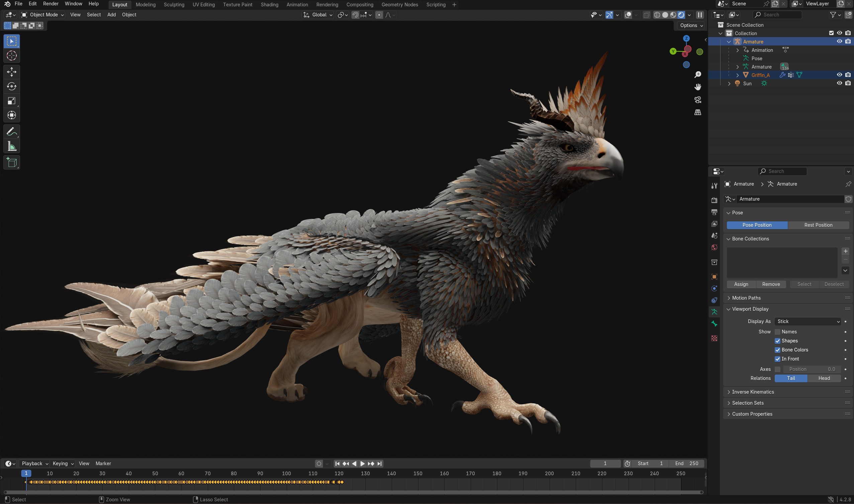854x504 pixels.
Task: Activate the Rotate tool
Action: [12, 86]
